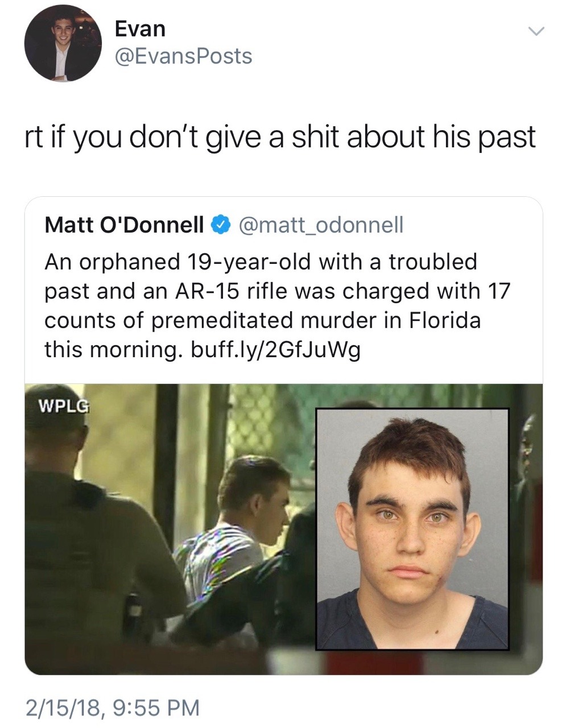Follow the buff.ly/2GfJuWg link
Image resolution: width=566 pixels, height=728 pixels.
[275, 350]
